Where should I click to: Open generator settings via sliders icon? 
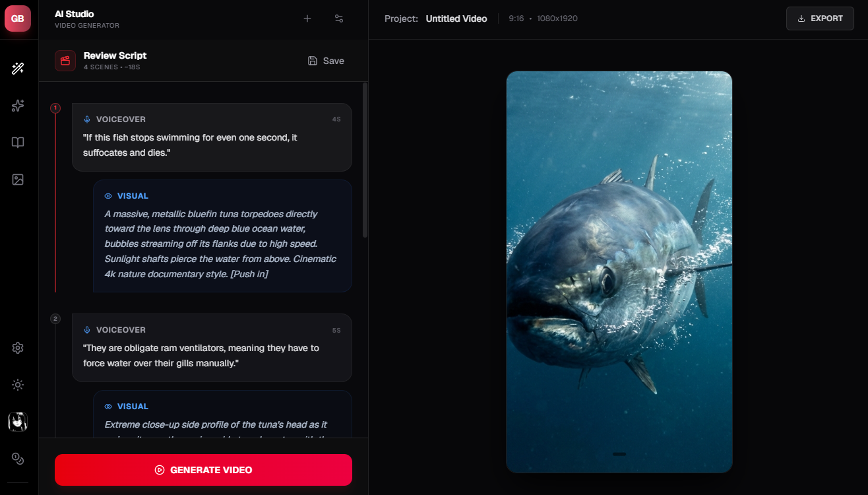coord(339,18)
